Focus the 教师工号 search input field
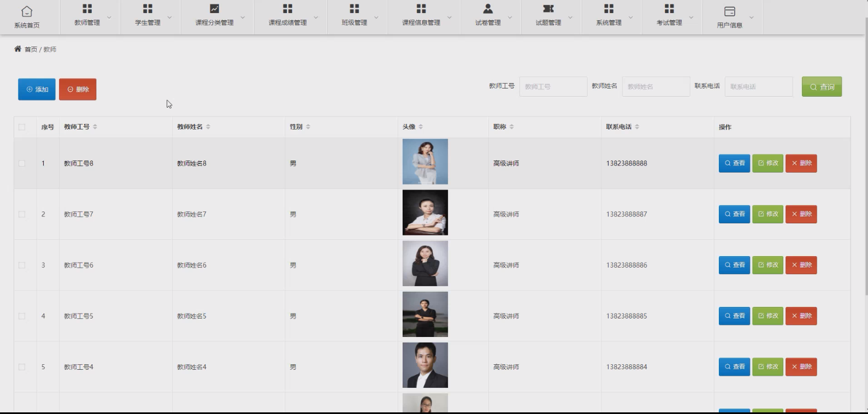 [x=553, y=87]
